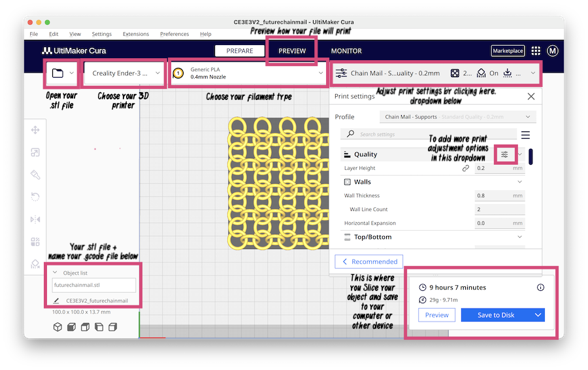Open the application switcher grid icon
Screen dimensions: 588x370
[536, 51]
